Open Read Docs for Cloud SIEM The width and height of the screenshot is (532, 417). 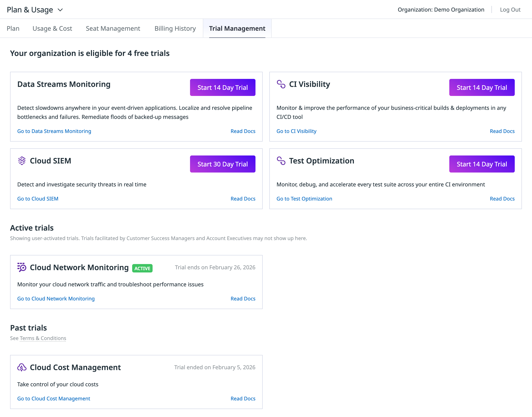click(243, 199)
